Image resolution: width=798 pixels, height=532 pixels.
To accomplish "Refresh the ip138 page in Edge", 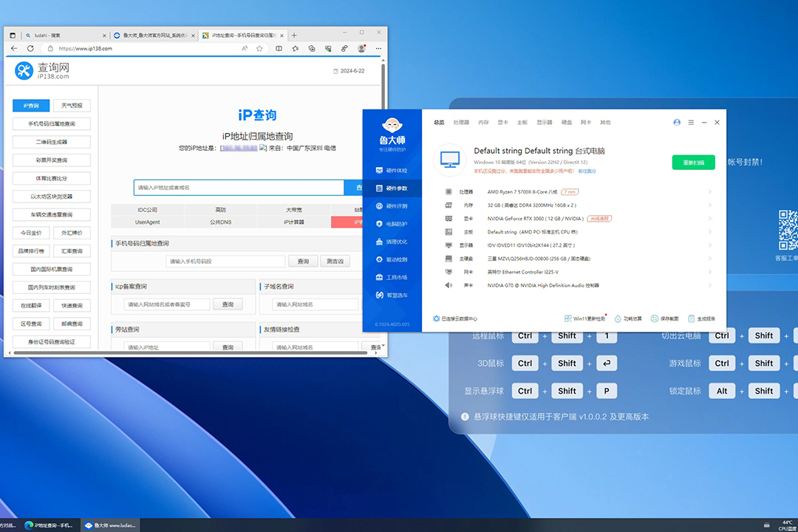I will [30, 48].
